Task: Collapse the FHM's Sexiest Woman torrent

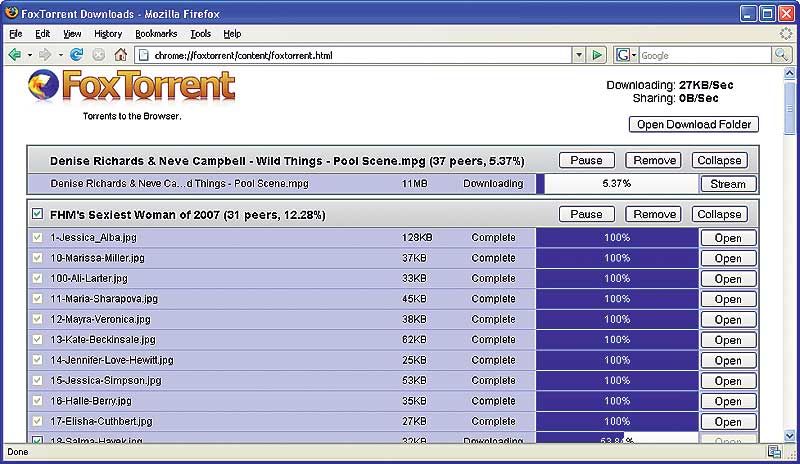Action: (x=719, y=214)
